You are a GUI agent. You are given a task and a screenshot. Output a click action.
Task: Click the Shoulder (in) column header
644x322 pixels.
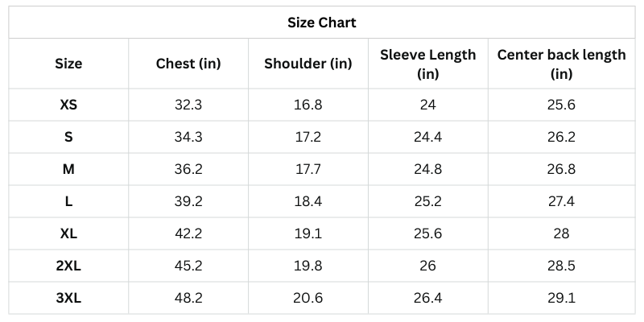pyautogui.click(x=308, y=64)
